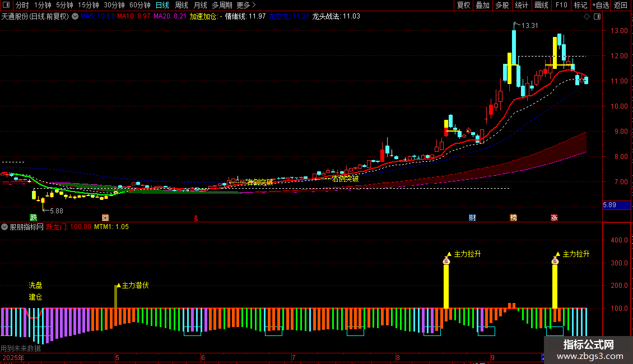Add stock via +自选 button
This screenshot has height=364, width=633.
601,5
